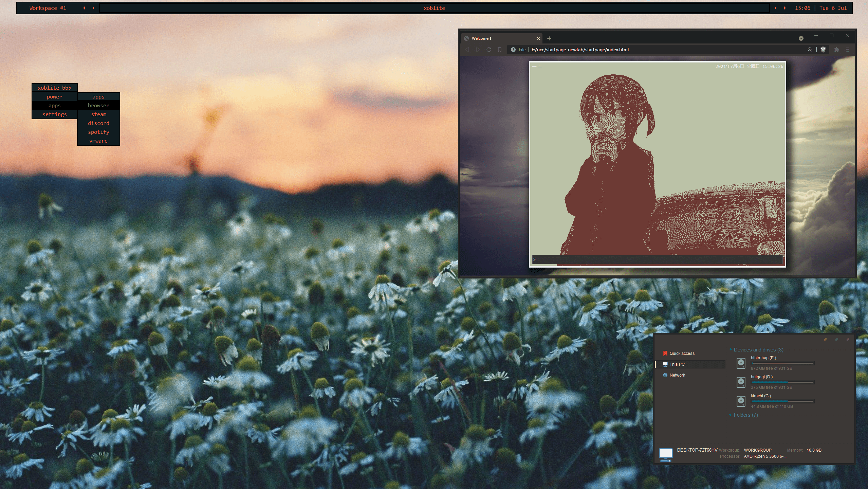This screenshot has height=489, width=868.
Task: Click the site info icon before File
Action: [x=513, y=50]
